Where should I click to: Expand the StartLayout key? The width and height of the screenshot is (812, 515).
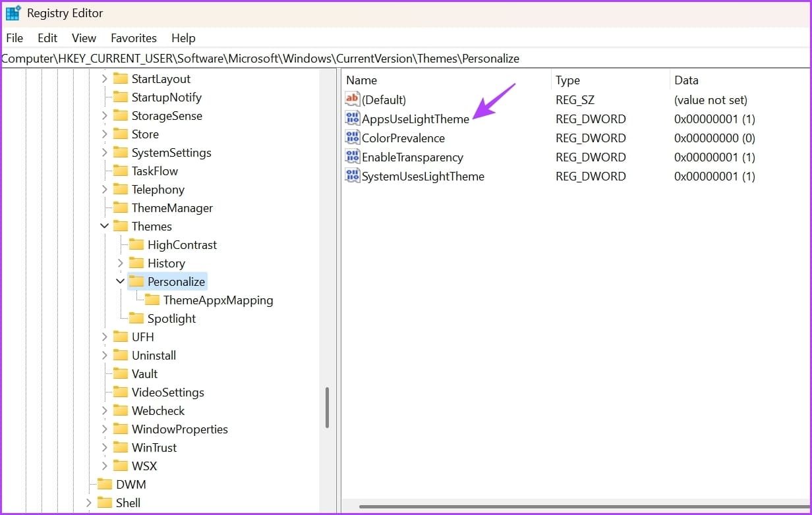pyautogui.click(x=104, y=78)
